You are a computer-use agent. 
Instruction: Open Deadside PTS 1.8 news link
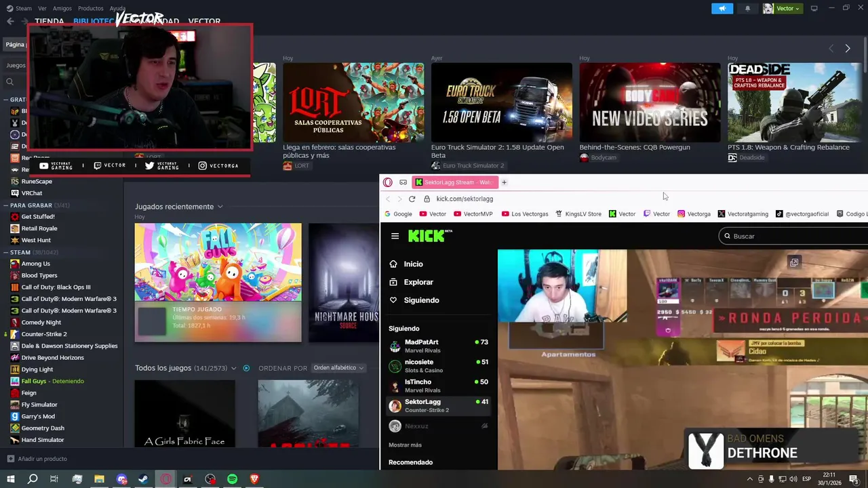click(x=788, y=147)
